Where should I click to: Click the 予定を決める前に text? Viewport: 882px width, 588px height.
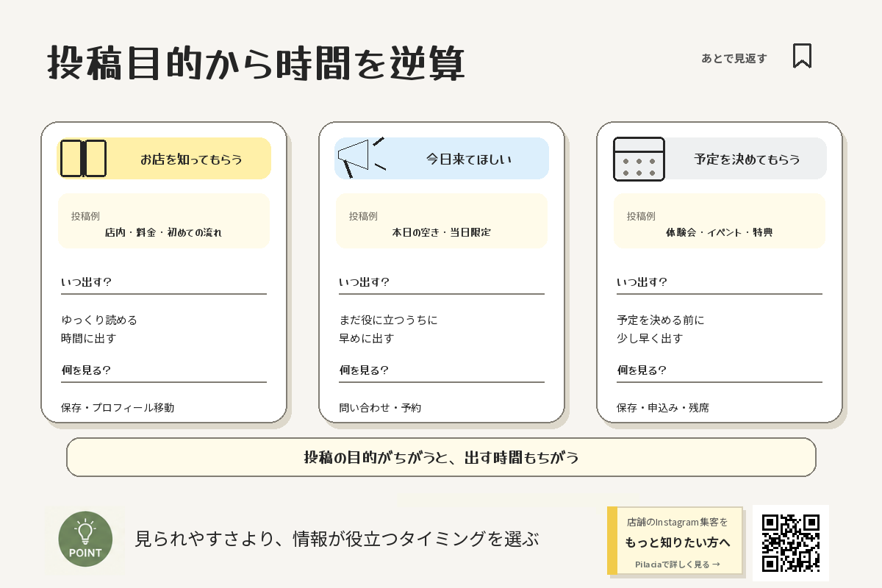[660, 320]
